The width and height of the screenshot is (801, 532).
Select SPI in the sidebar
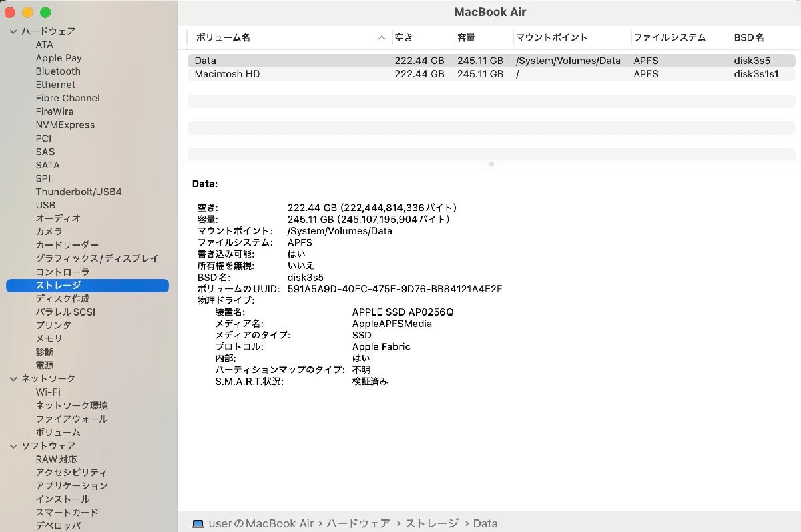(43, 178)
